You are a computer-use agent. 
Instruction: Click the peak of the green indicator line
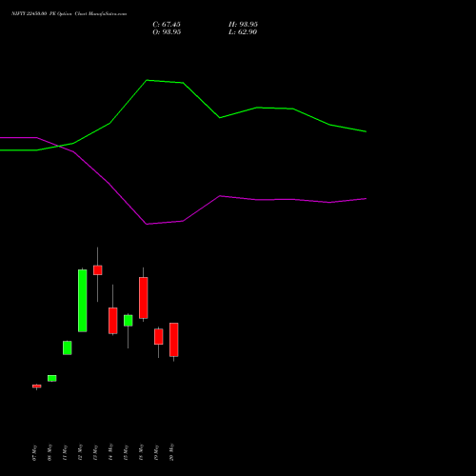147,80
